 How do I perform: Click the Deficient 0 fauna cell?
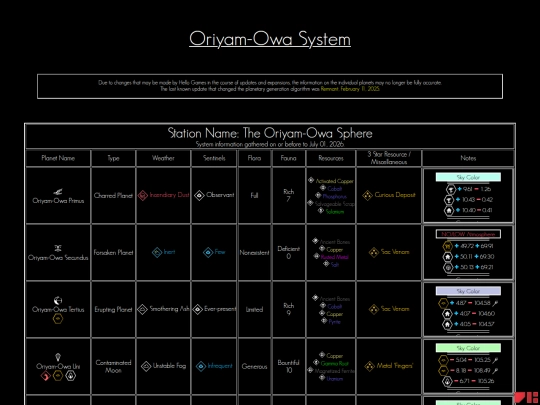(x=289, y=252)
